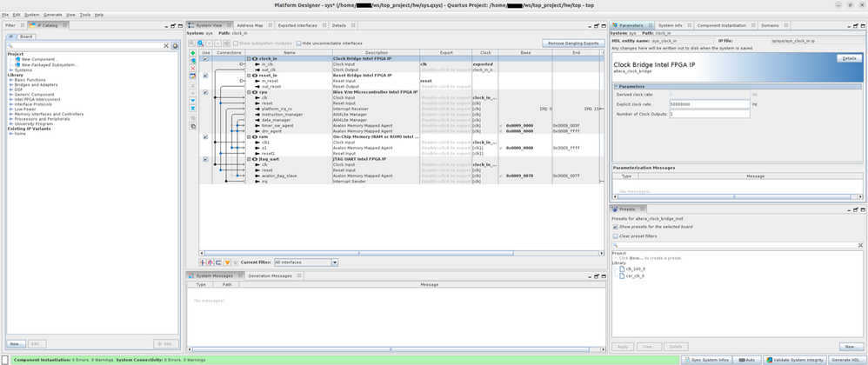
Task: Uncheck the Use checkbox for cpu
Action: coord(205,92)
